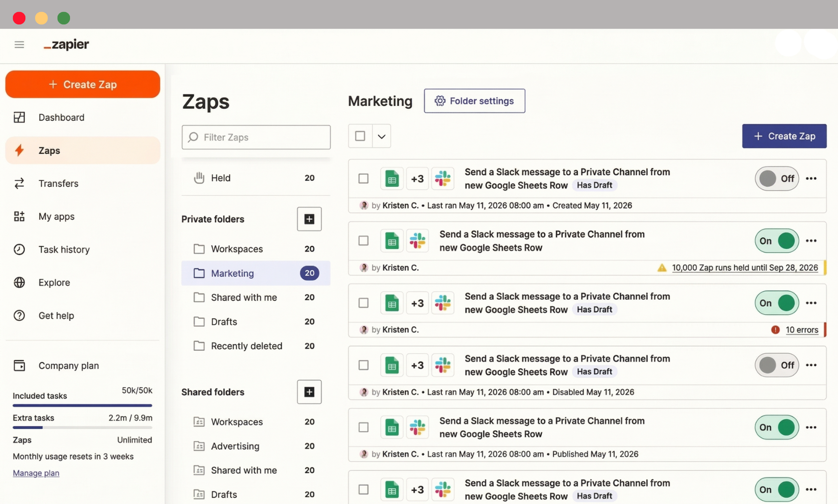
Task: Click the Create Zap button
Action: (x=82, y=84)
